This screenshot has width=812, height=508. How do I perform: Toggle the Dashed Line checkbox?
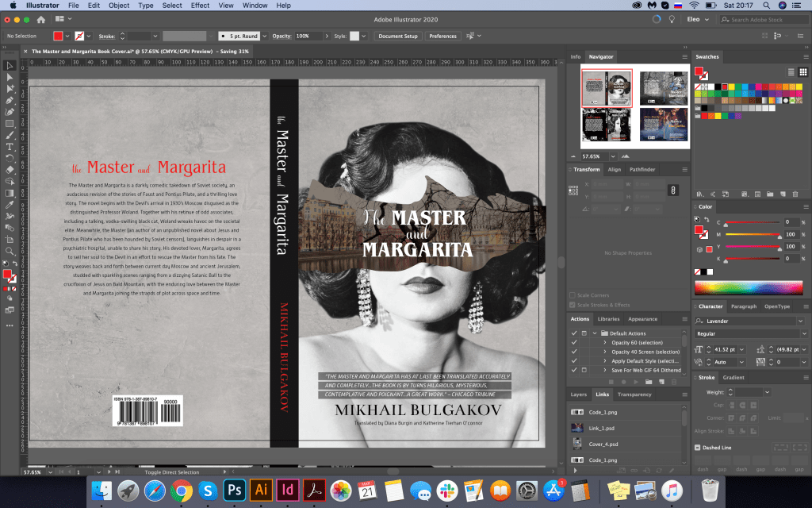pyautogui.click(x=697, y=447)
